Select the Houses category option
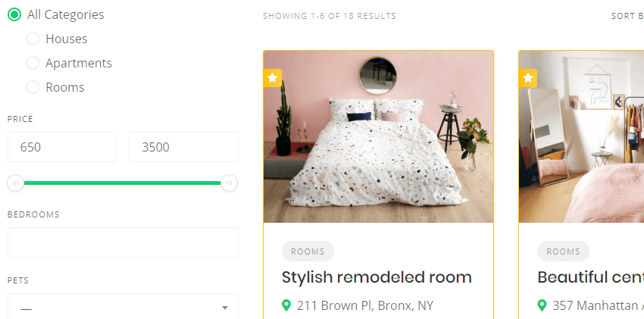The height and width of the screenshot is (319, 644). [x=33, y=39]
